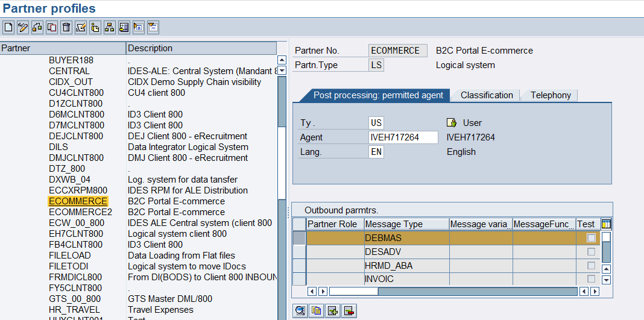Switch to the Classification tab
Viewport: 644px width, 320px height.
pos(486,95)
